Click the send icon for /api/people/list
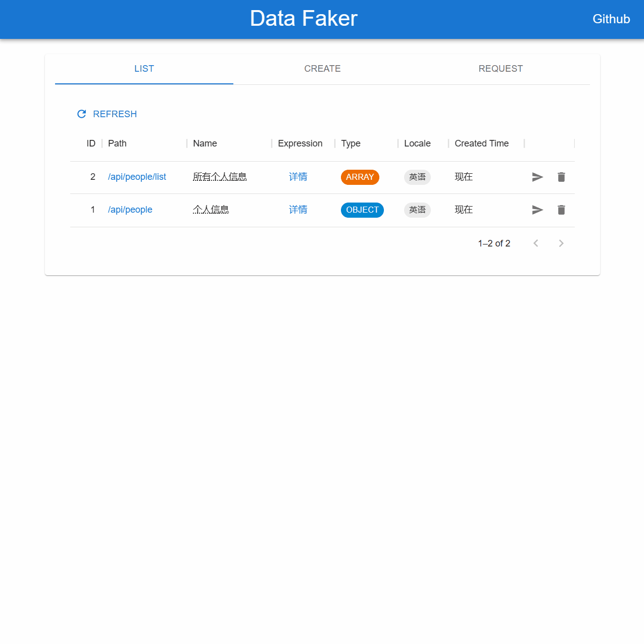 pos(537,177)
